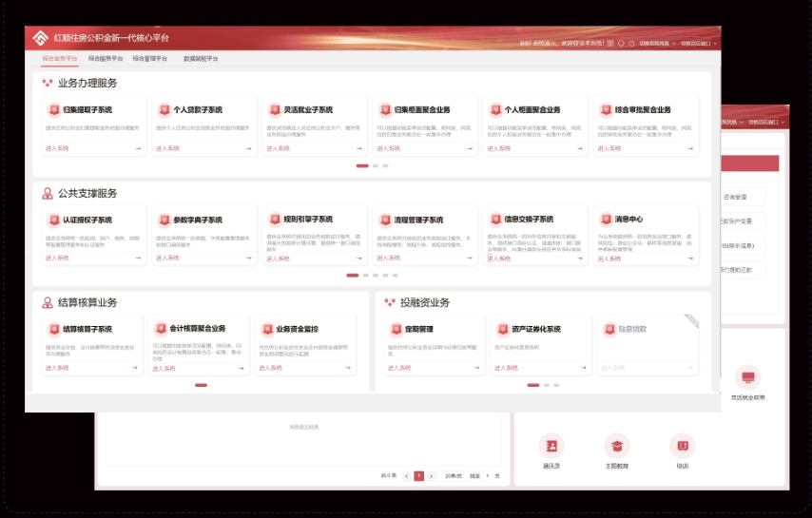Click 进入系统 link under 会计核算聚合业务
The height and width of the screenshot is (518, 812).
164,368
